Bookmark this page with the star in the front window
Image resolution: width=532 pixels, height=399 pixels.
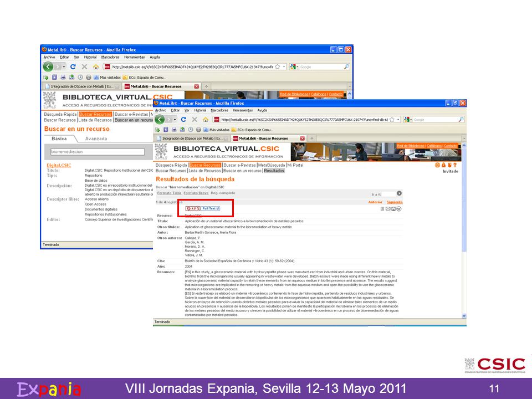[392, 120]
